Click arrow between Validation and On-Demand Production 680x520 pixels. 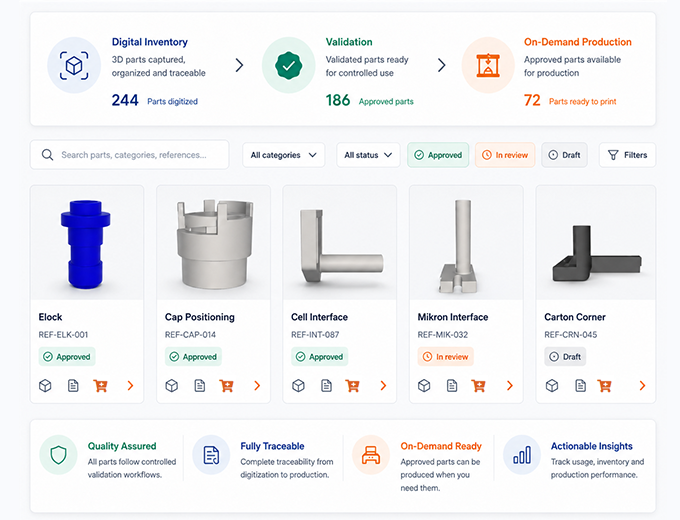click(441, 65)
